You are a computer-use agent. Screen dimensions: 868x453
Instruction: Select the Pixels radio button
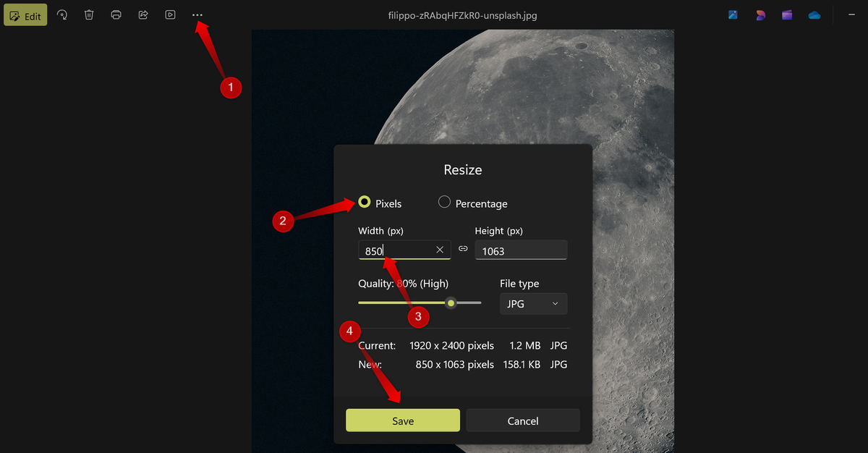coord(365,203)
